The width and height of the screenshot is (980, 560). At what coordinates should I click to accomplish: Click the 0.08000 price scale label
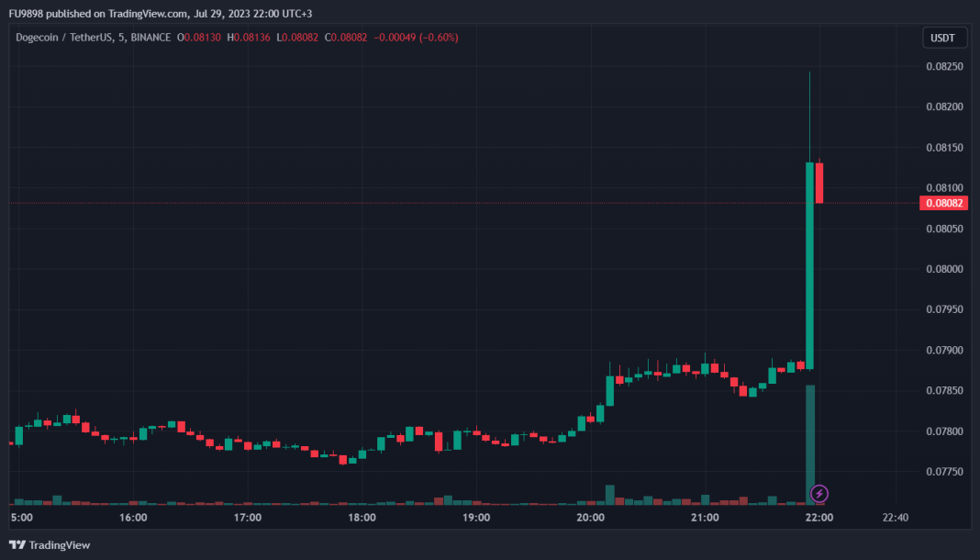coord(944,269)
